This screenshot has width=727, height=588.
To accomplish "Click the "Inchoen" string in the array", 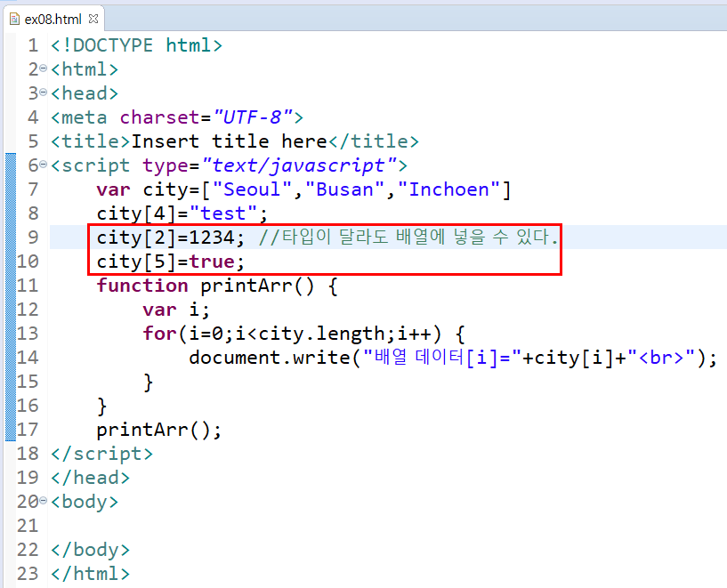I will click(448, 189).
